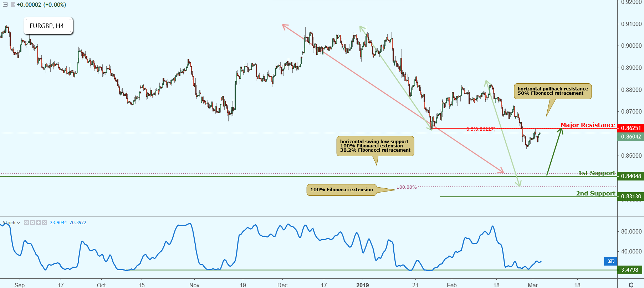This screenshot has width=644, height=288.
Task: Click the 40.0000 stochastic scale value
Action: pos(631,251)
